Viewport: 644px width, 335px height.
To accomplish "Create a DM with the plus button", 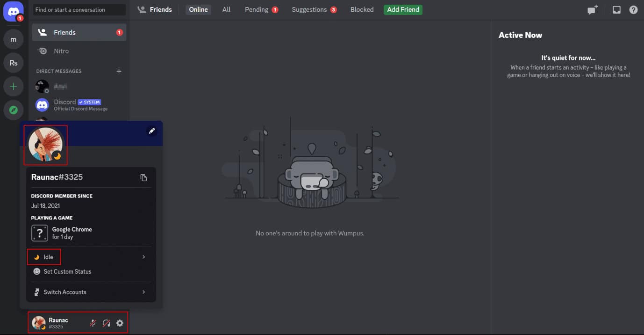I will pyautogui.click(x=119, y=71).
